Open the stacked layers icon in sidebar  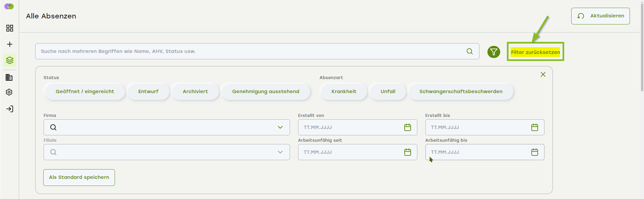click(x=10, y=60)
